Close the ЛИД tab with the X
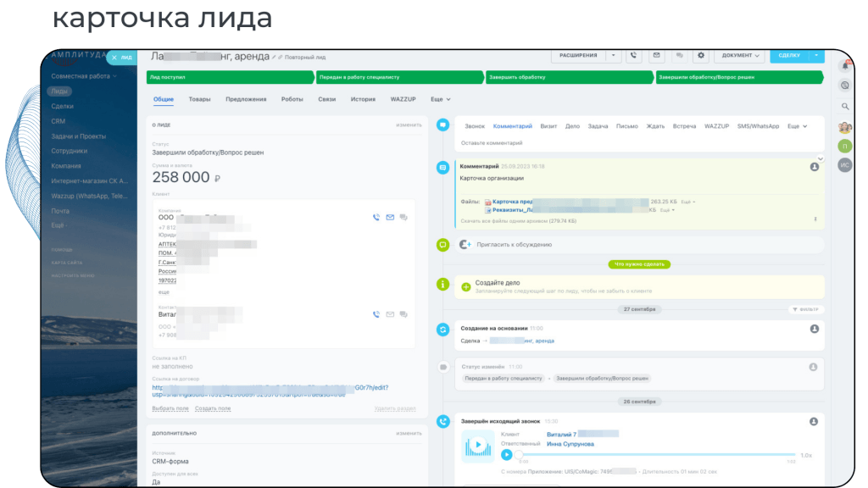 click(114, 58)
